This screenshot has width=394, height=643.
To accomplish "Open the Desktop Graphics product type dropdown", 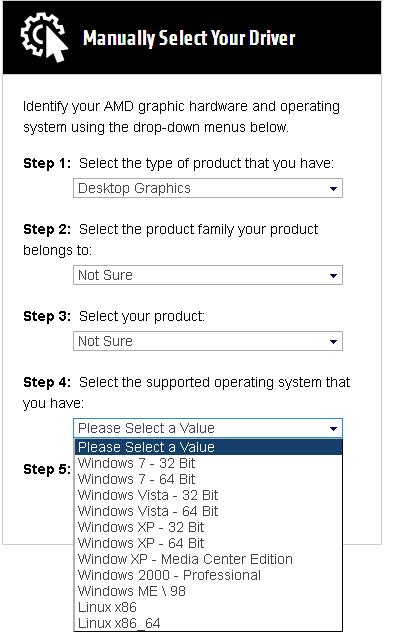I will coord(208,188).
